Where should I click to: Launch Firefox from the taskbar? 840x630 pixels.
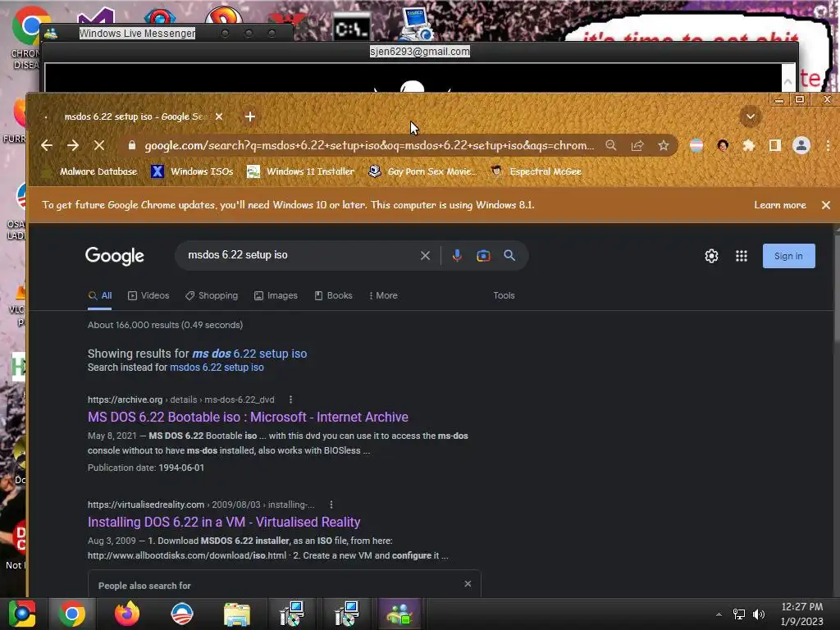[x=127, y=614]
